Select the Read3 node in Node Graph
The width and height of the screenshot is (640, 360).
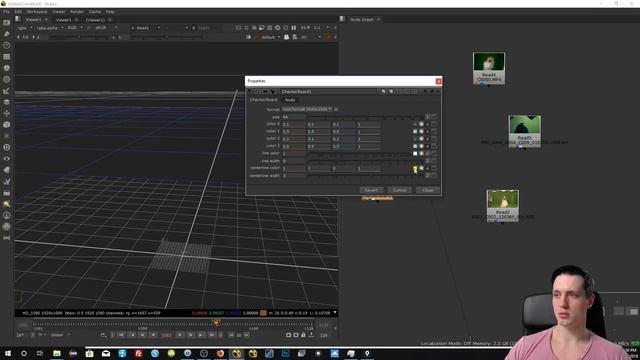524,131
